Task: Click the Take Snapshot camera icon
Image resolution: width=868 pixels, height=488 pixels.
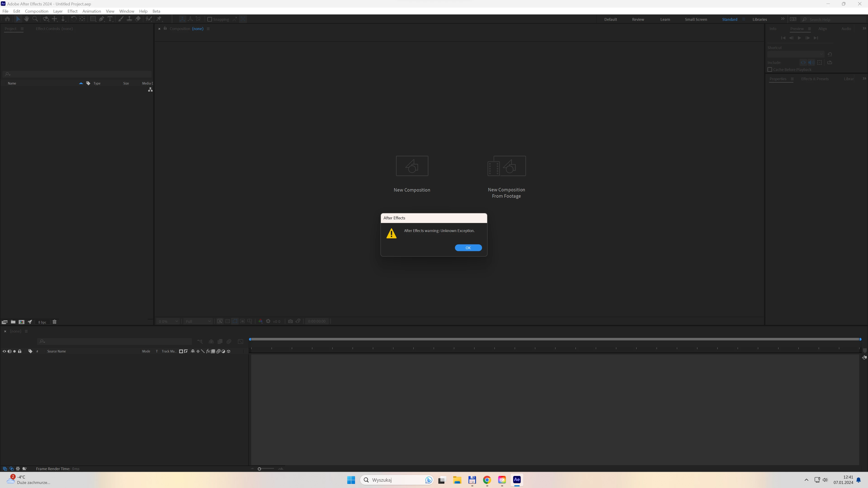Action: pos(290,321)
